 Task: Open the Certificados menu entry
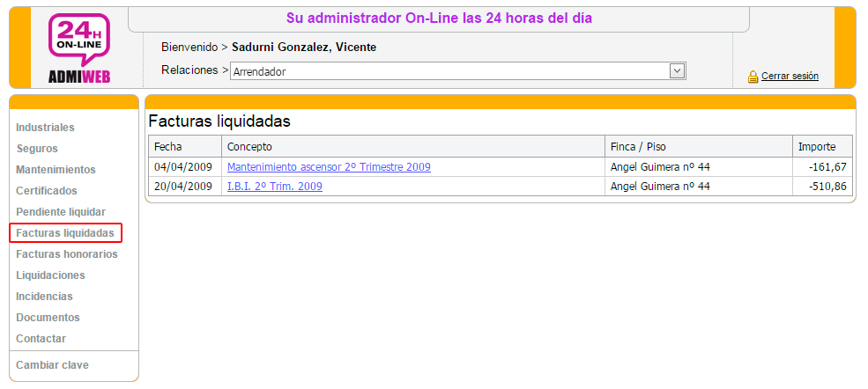pyautogui.click(x=47, y=191)
